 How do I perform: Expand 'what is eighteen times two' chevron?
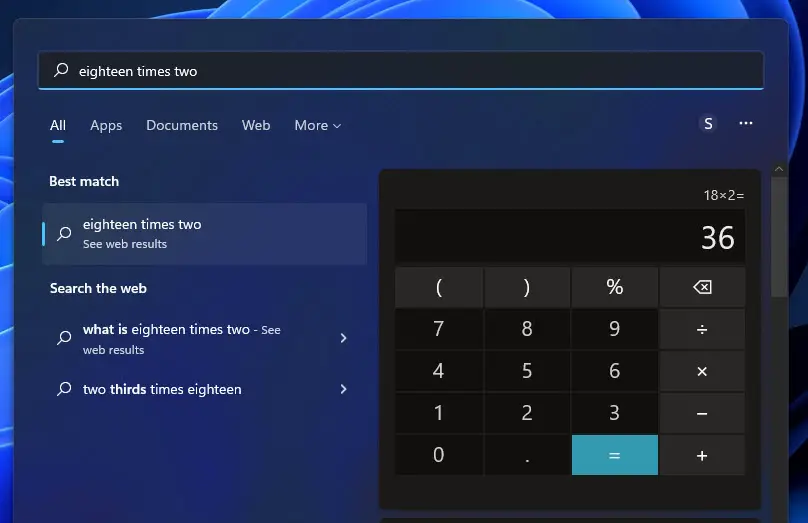point(343,338)
